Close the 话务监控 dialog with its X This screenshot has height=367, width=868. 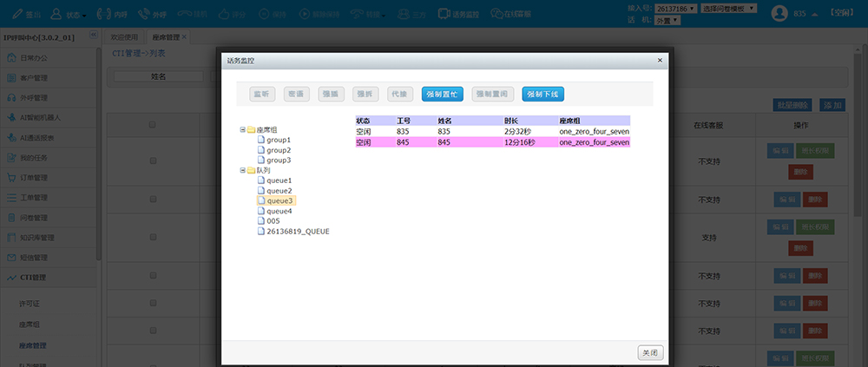(x=660, y=59)
